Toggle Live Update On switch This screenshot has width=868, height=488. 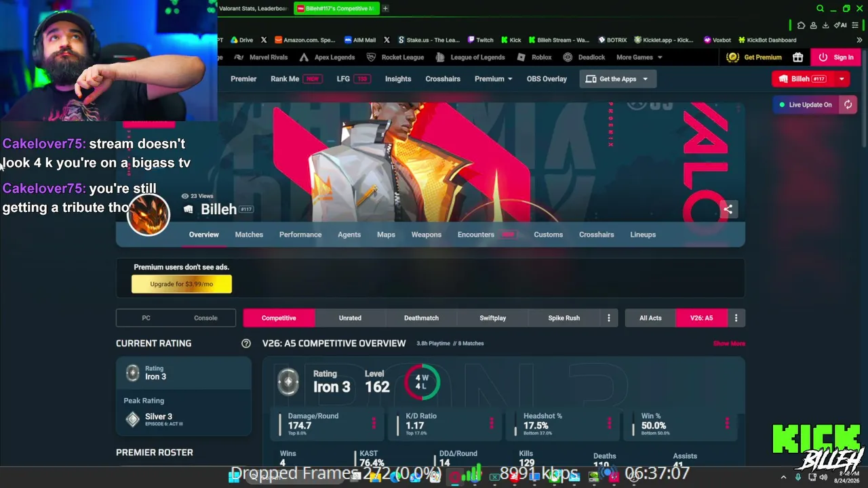coord(806,105)
